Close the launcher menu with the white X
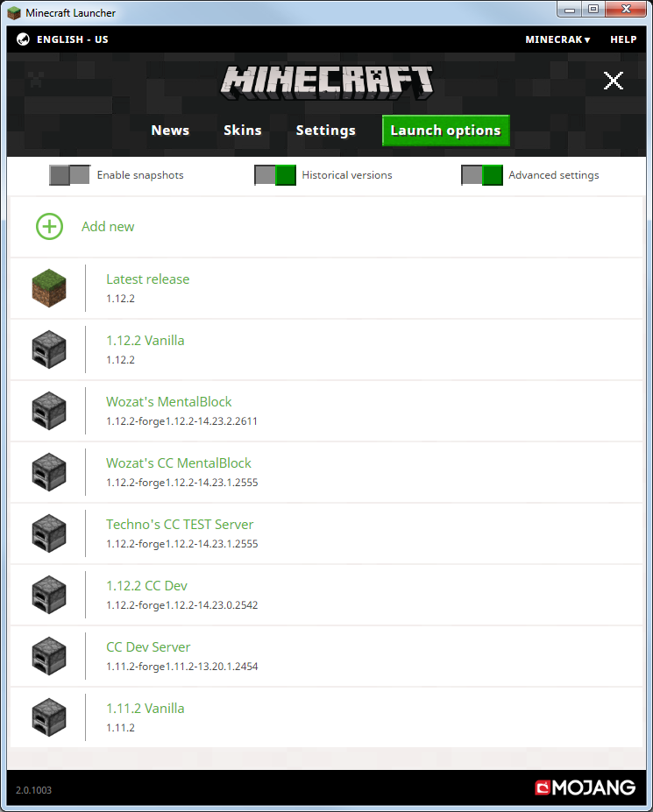 613,81
